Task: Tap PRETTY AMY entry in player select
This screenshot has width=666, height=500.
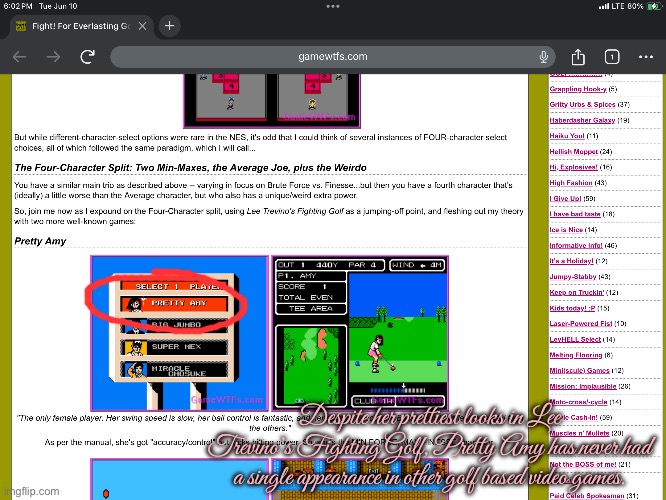Action: tap(174, 303)
